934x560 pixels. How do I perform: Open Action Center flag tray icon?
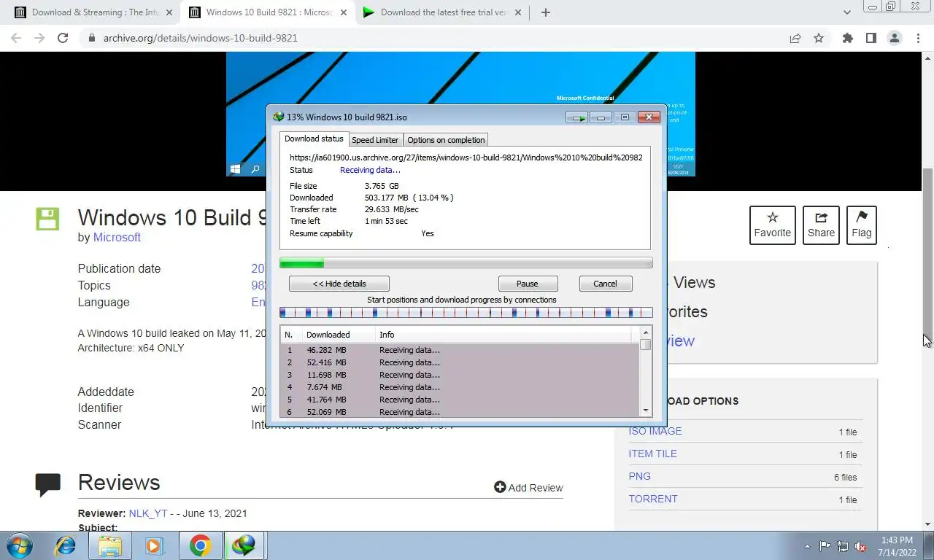(825, 546)
